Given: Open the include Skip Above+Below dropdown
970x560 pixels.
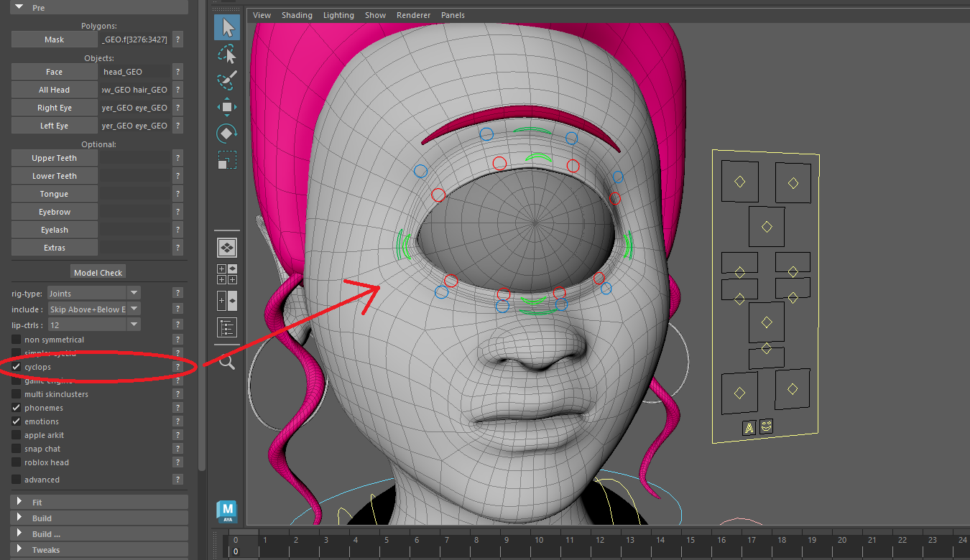Looking at the screenshot, I should [93, 309].
